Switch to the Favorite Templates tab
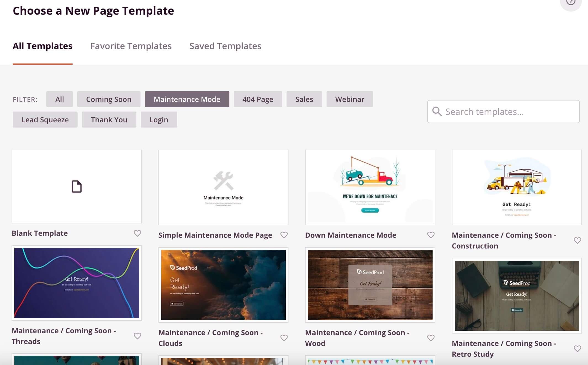This screenshot has height=365, width=588. pos(131,46)
